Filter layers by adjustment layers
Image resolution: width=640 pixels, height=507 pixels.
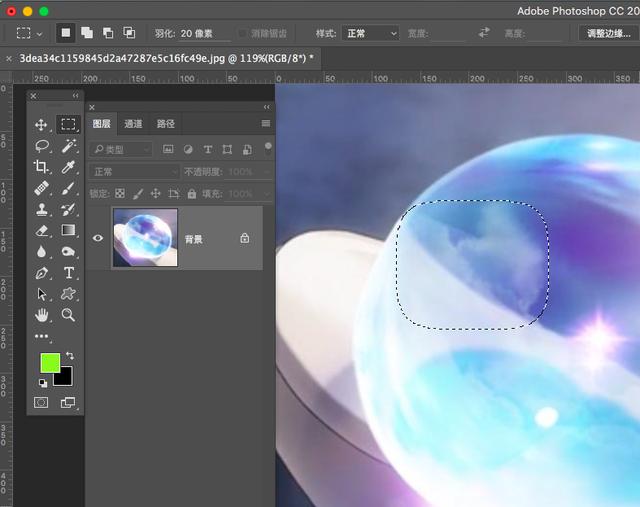(188, 149)
